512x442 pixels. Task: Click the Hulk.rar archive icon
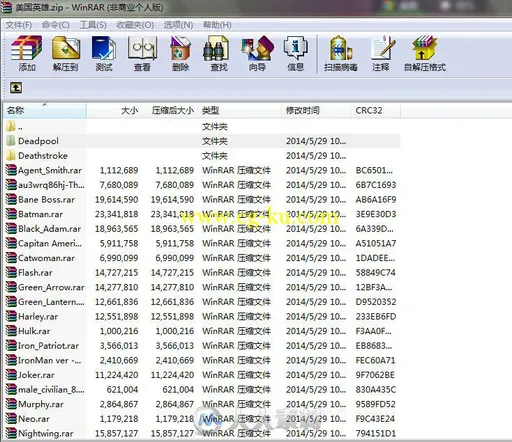(11, 331)
